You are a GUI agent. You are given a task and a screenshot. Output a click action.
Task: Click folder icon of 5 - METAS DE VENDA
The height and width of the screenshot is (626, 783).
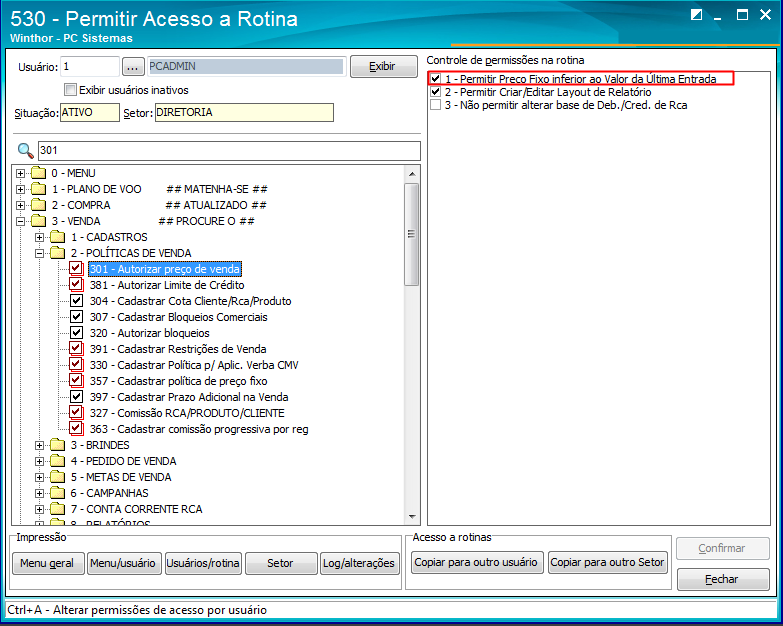pyautogui.click(x=58, y=477)
